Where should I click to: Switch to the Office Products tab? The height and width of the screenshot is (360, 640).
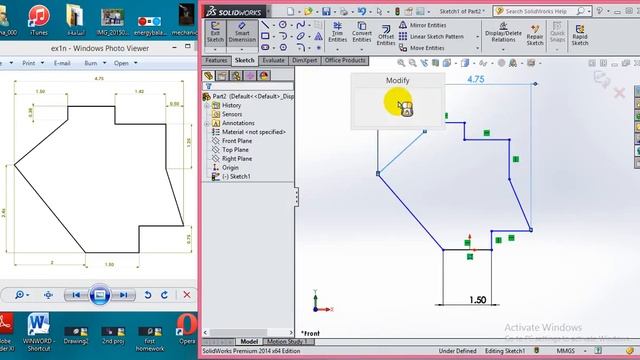[345, 60]
